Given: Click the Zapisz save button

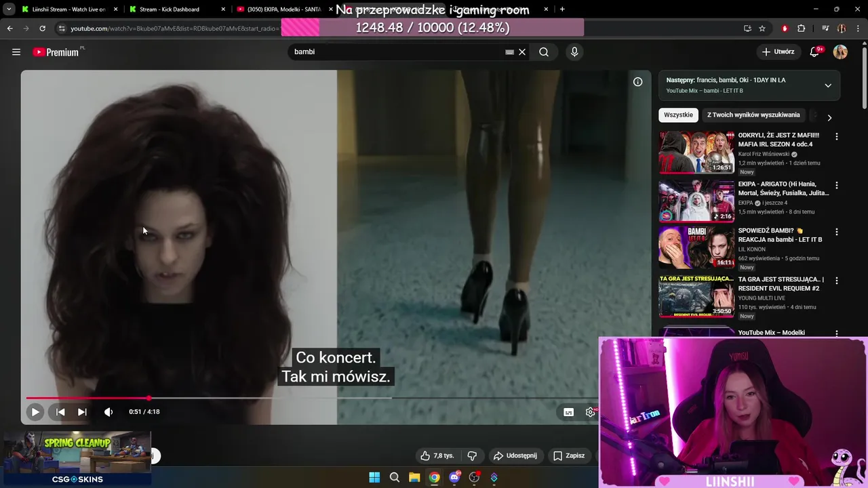Looking at the screenshot, I should pos(569,455).
